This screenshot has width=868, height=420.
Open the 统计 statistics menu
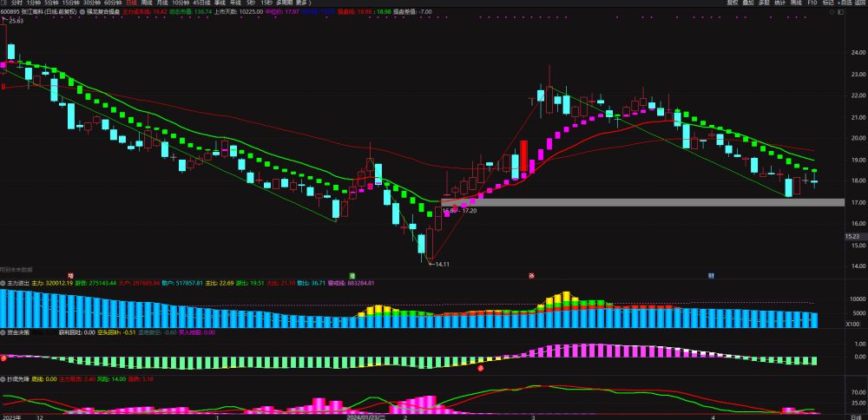coord(780,3)
